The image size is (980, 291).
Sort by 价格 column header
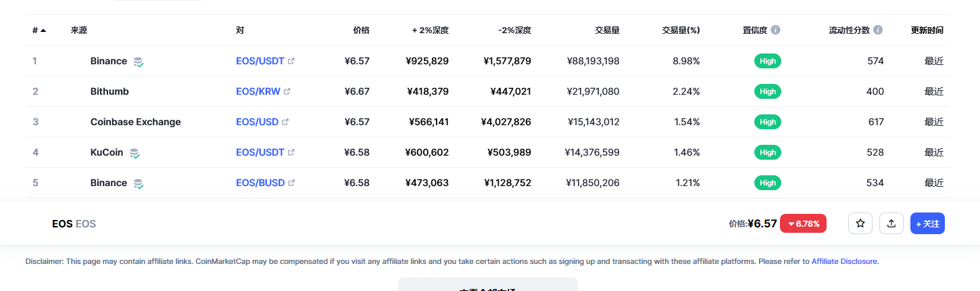pyautogui.click(x=362, y=30)
